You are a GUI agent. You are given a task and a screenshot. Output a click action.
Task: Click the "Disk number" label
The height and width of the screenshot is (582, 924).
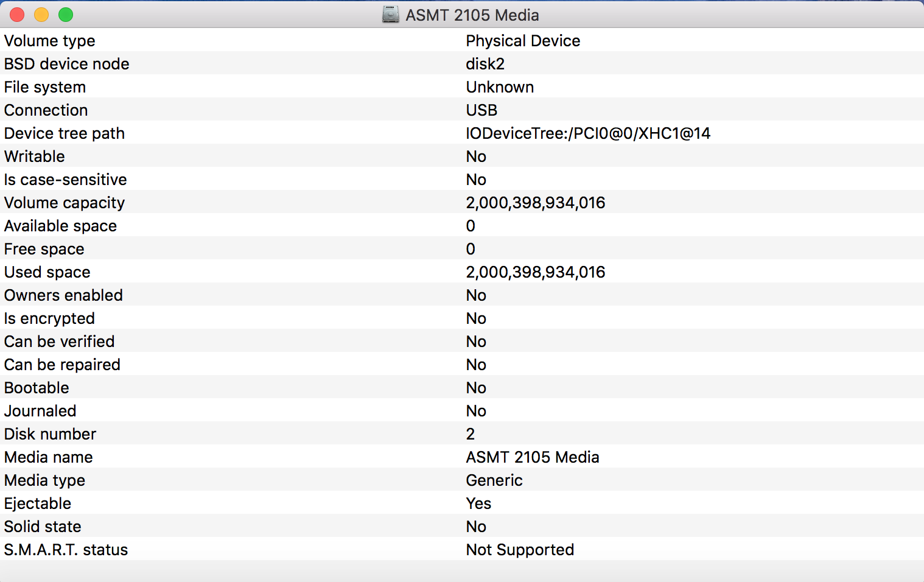pos(51,434)
